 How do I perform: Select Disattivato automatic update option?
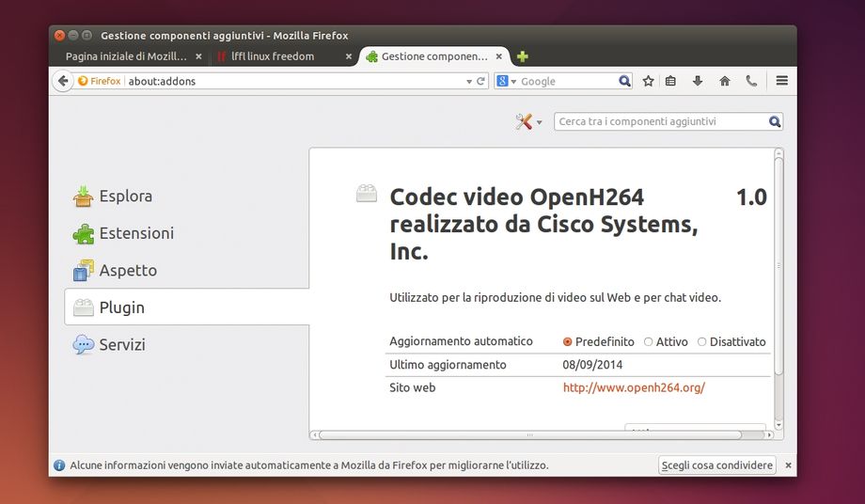click(x=701, y=342)
